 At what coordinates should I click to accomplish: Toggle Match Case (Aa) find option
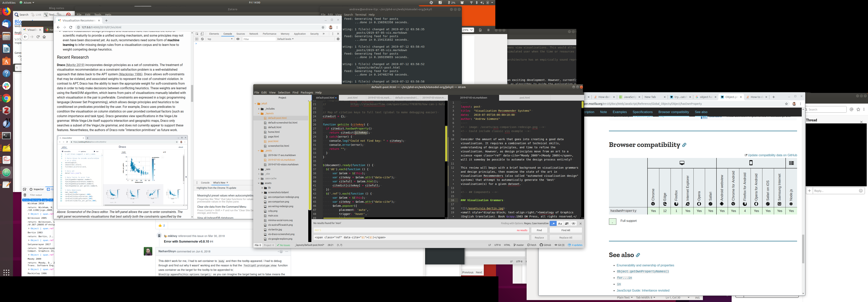[x=560, y=224]
